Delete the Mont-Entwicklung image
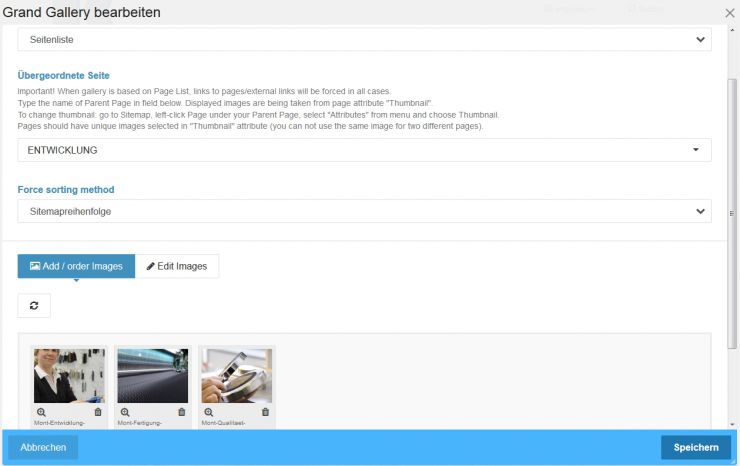The height and width of the screenshot is (466, 740). [98, 412]
